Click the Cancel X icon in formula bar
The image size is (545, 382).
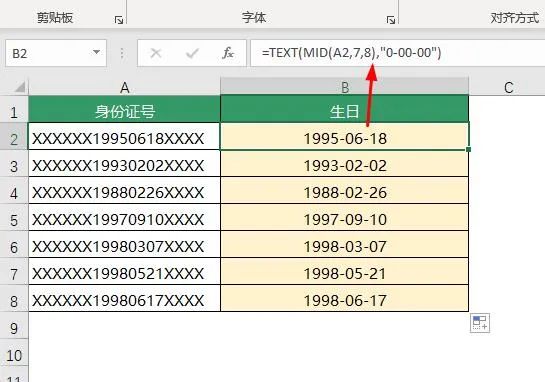[156, 53]
